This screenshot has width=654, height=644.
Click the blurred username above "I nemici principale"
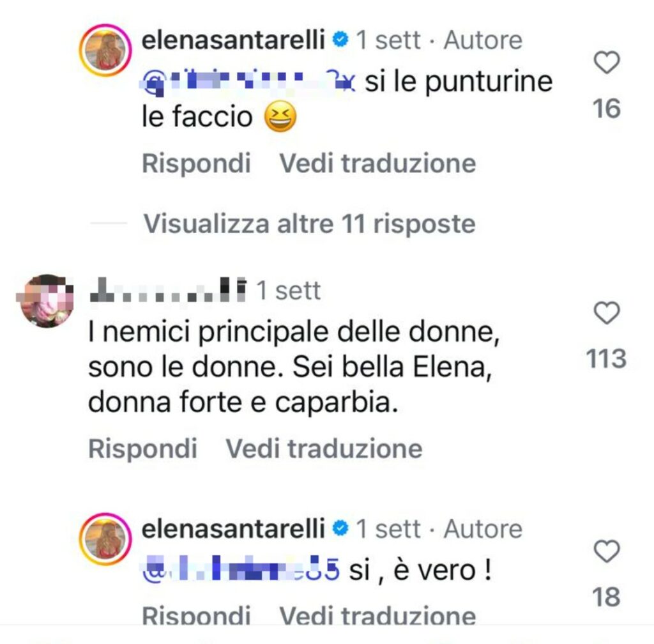[167, 291]
